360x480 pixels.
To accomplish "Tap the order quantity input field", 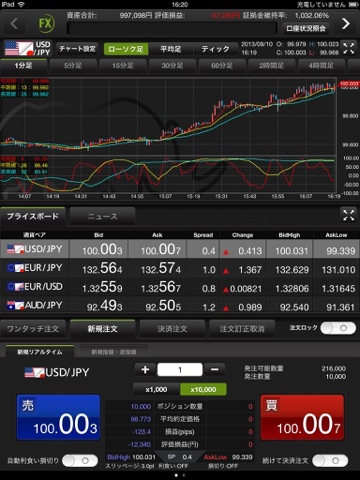I will point(180,370).
